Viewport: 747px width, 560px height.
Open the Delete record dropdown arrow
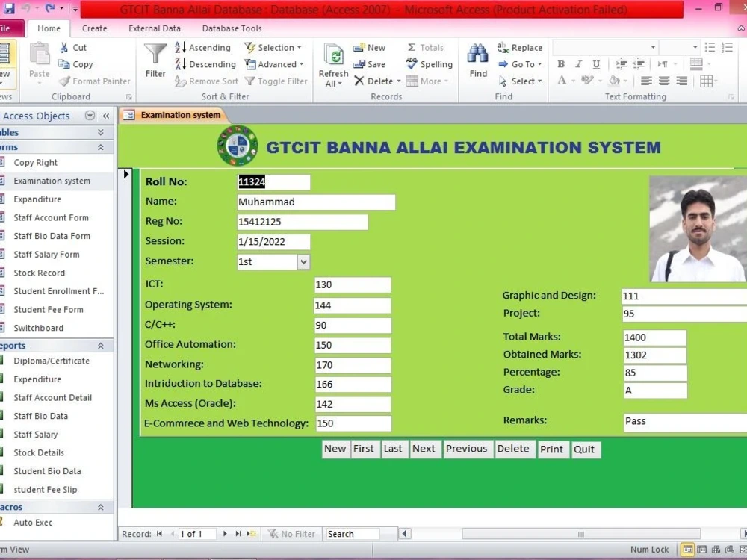coord(398,81)
